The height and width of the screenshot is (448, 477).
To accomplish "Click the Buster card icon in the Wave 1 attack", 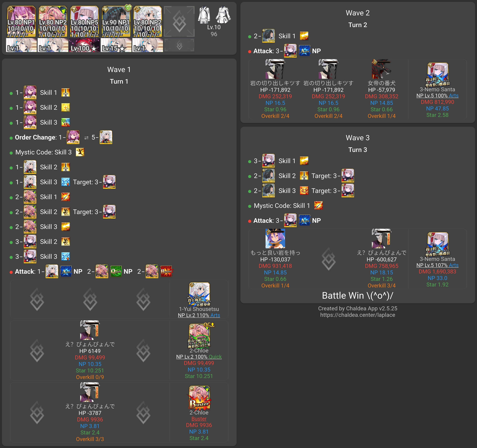I will point(166,271).
